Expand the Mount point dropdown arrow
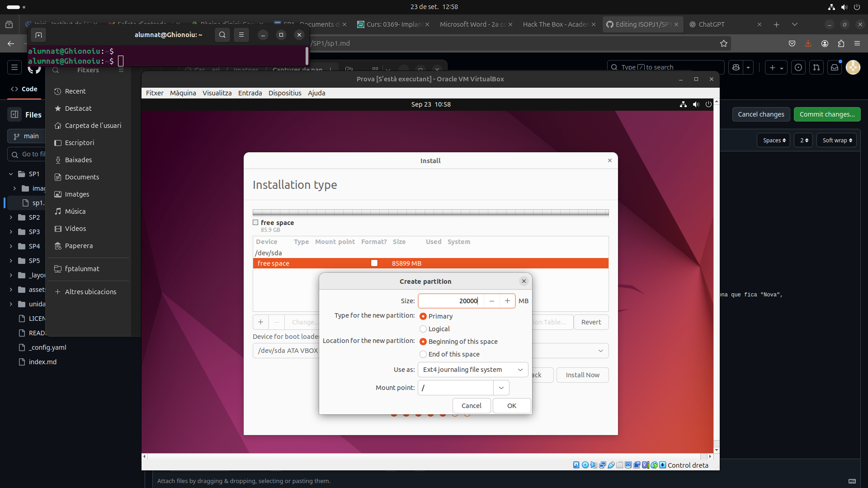The width and height of the screenshot is (868, 488). click(501, 388)
